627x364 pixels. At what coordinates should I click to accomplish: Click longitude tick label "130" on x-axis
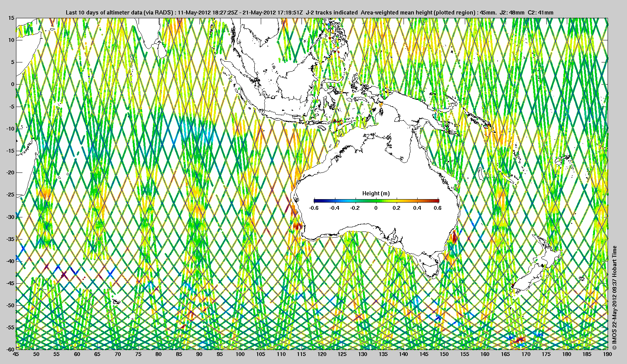362,354
